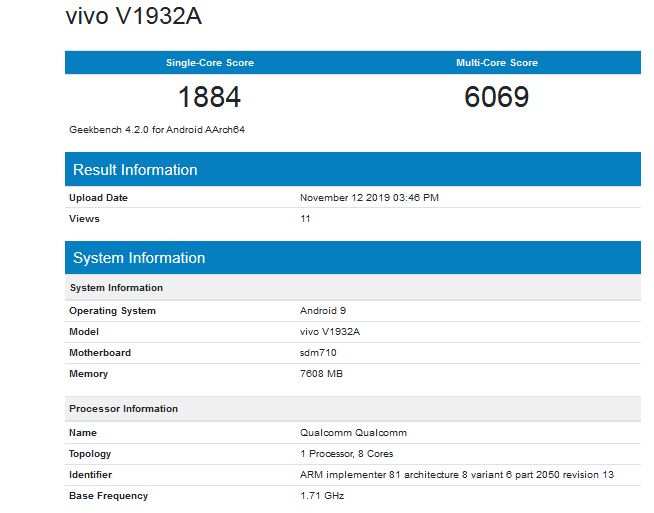The image size is (654, 513).
Task: Select the sdm710 motherboard value
Action: point(318,352)
